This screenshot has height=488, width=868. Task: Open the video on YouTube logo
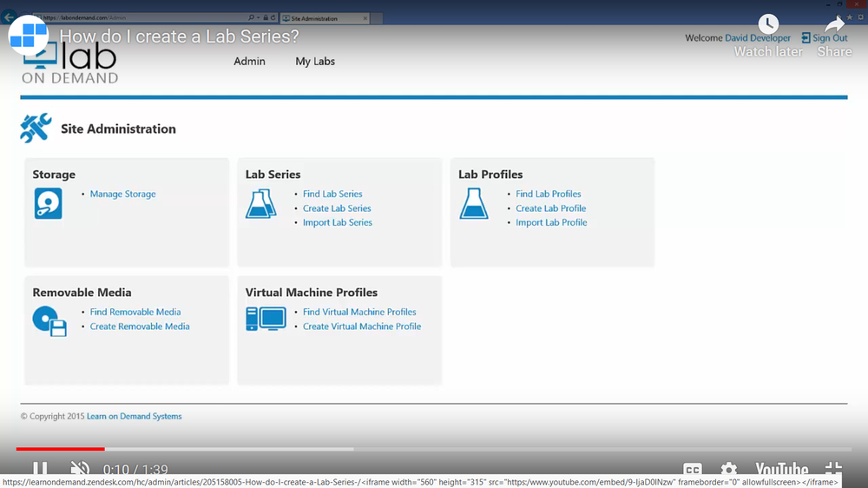[x=782, y=470]
